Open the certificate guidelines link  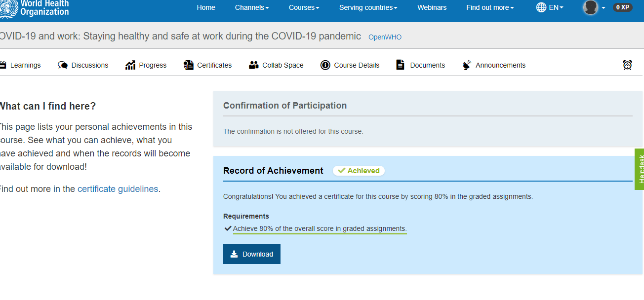[117, 188]
